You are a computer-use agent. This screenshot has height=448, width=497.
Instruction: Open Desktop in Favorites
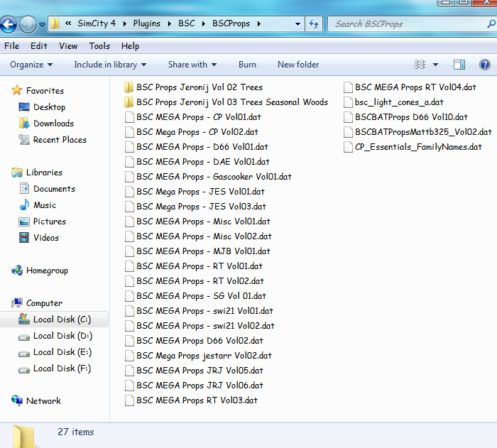point(50,107)
